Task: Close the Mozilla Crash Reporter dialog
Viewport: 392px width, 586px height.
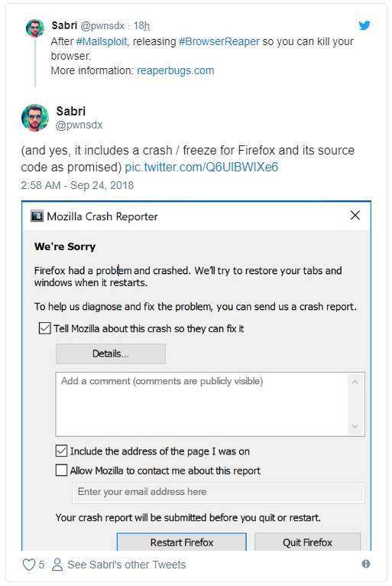Action: click(x=355, y=215)
